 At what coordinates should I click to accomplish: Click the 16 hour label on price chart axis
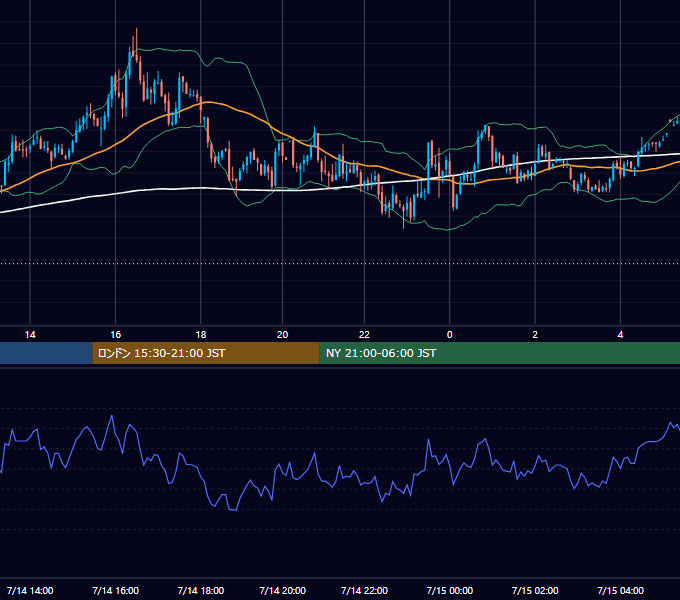[115, 335]
